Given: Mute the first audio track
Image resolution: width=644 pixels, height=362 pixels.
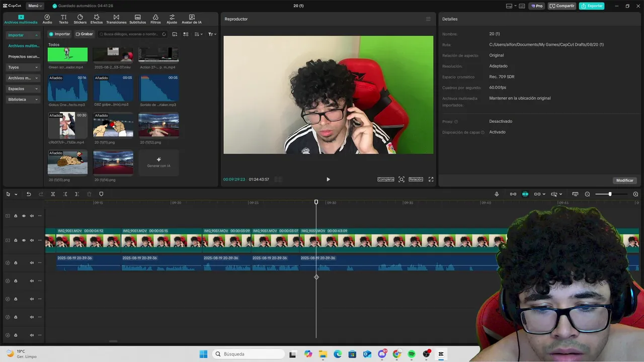Looking at the screenshot, I should coord(32,263).
